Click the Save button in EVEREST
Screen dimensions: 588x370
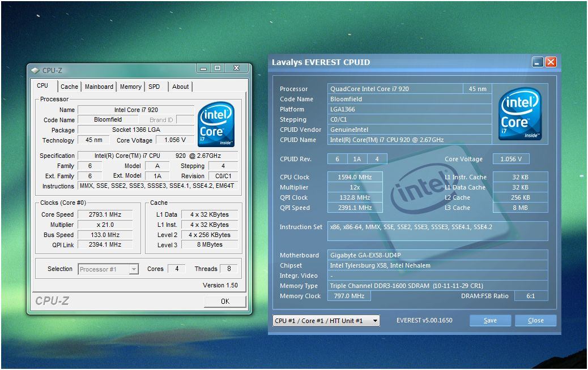tap(490, 321)
